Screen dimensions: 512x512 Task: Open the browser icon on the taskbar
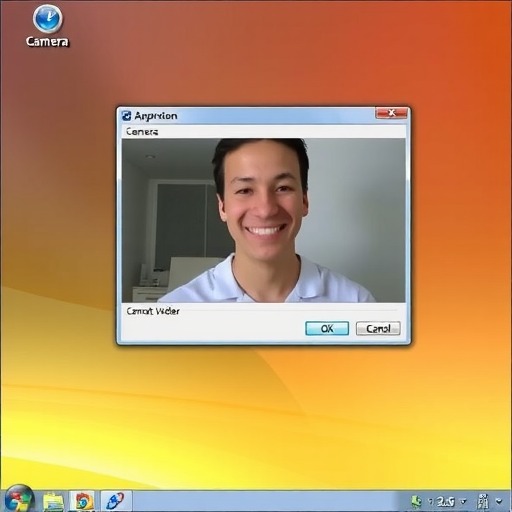click(x=83, y=501)
